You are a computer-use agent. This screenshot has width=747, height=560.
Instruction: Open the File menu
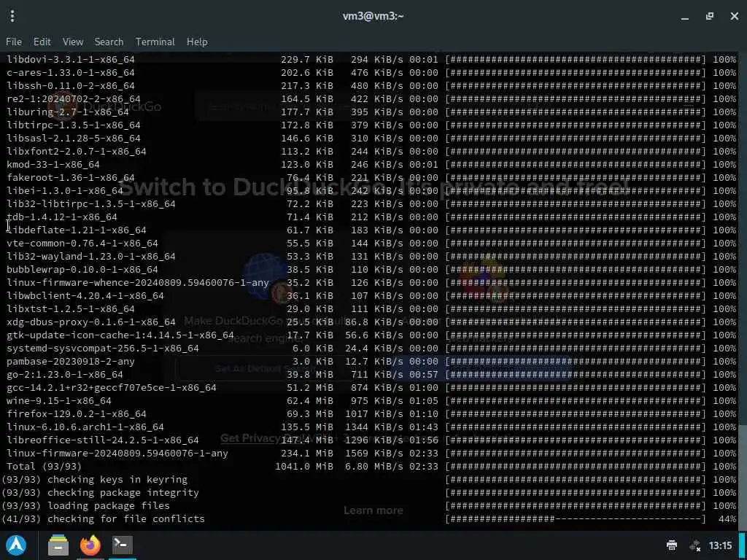click(14, 42)
